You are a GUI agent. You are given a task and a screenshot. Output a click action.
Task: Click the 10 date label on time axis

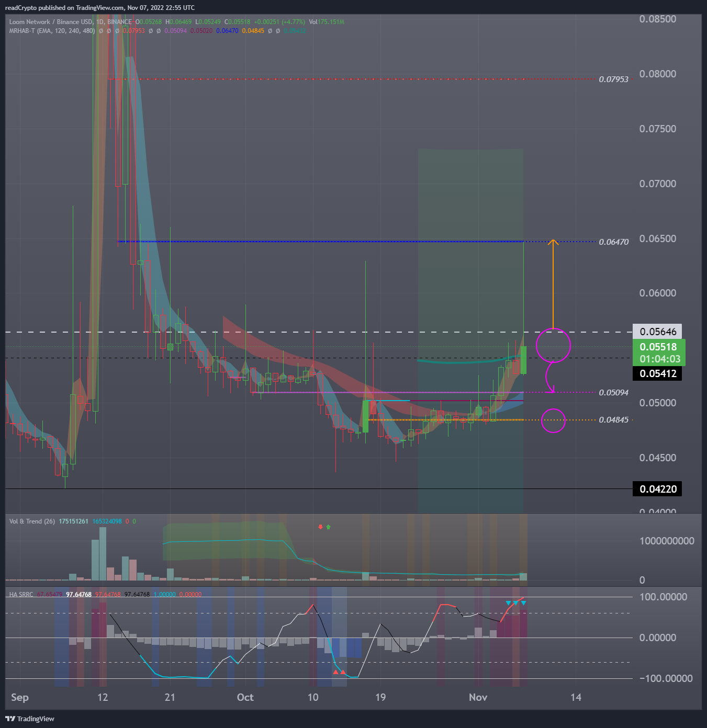click(x=313, y=697)
